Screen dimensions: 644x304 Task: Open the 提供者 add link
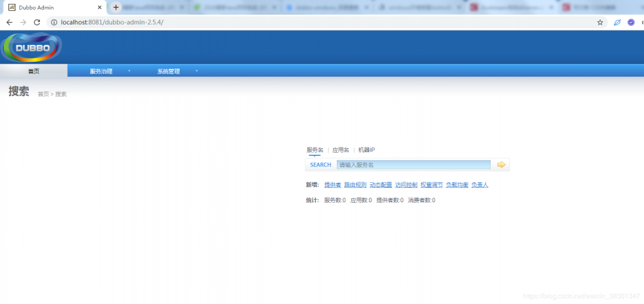point(333,185)
